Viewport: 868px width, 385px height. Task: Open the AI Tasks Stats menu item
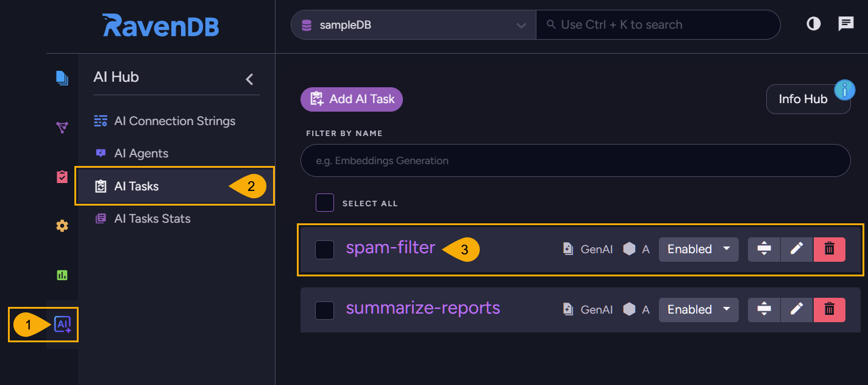point(152,218)
